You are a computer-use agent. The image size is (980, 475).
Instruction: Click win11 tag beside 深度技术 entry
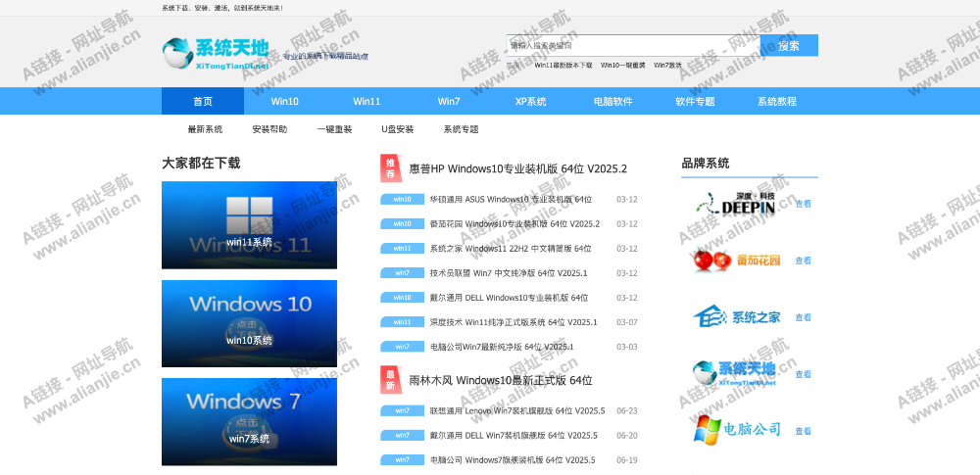click(x=403, y=322)
